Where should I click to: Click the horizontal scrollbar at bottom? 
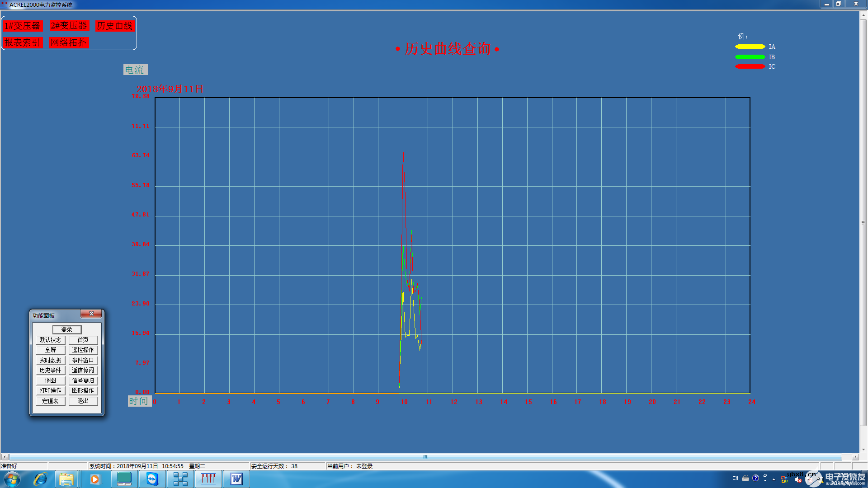425,457
